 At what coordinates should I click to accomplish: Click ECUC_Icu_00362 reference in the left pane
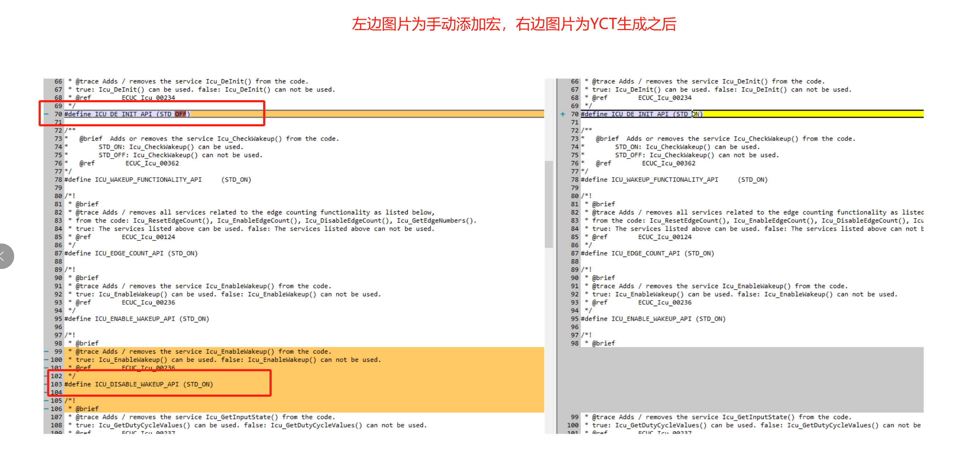[x=152, y=163]
